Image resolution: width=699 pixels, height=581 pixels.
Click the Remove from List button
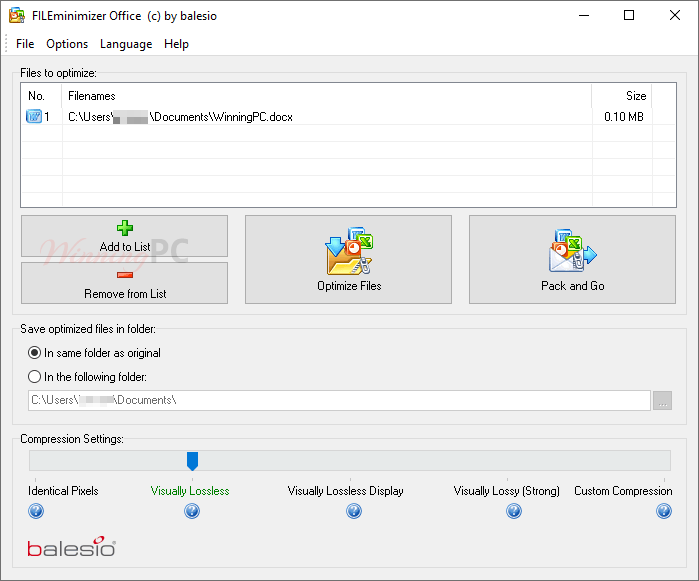pyautogui.click(x=124, y=283)
